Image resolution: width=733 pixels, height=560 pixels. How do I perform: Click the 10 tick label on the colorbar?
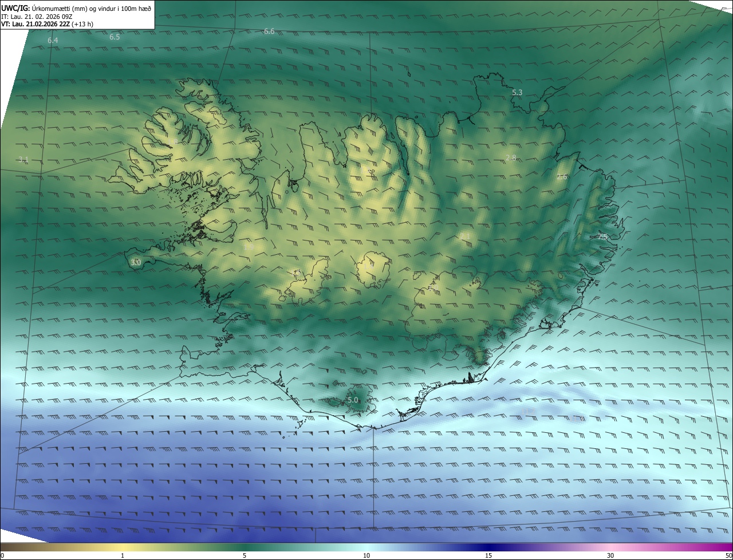366,555
